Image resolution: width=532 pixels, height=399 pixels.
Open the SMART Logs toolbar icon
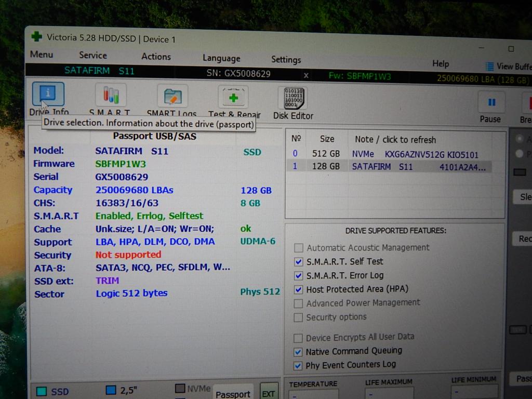point(172,97)
